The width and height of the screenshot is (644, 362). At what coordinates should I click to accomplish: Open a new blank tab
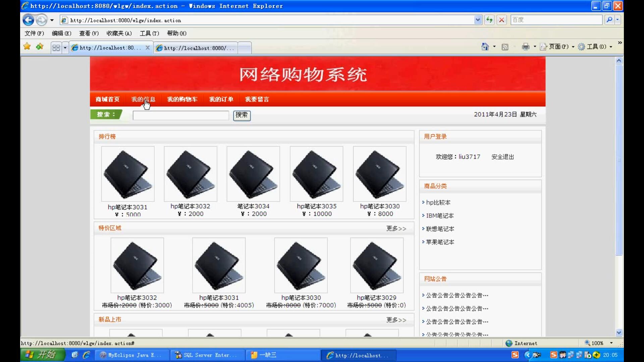245,48
